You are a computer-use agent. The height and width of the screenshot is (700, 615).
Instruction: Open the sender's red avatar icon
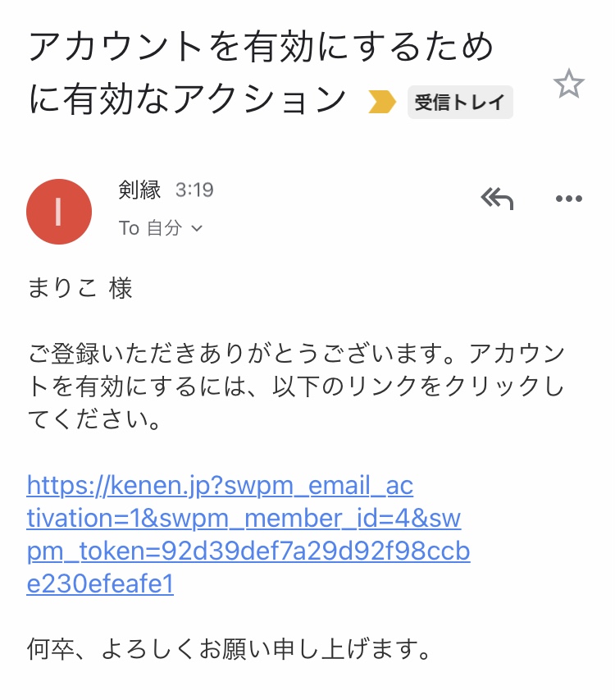[x=59, y=212]
